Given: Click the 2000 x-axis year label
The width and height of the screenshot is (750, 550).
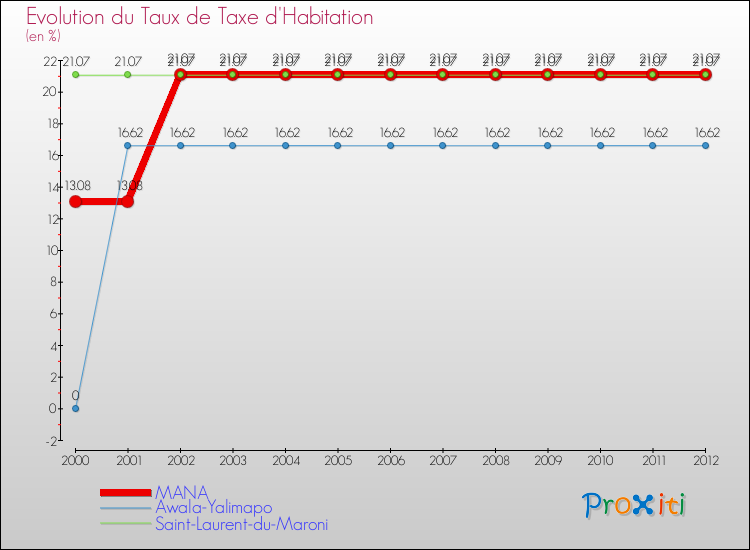Looking at the screenshot, I should (x=76, y=461).
